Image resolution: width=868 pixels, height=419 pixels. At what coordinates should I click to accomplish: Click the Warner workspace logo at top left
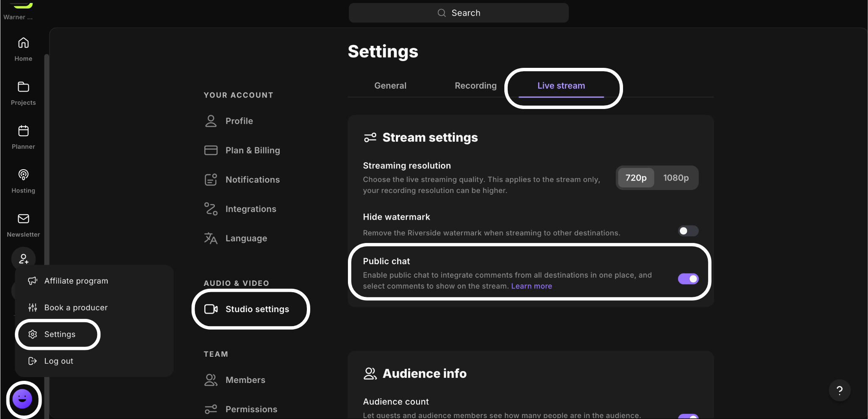[21, 5]
